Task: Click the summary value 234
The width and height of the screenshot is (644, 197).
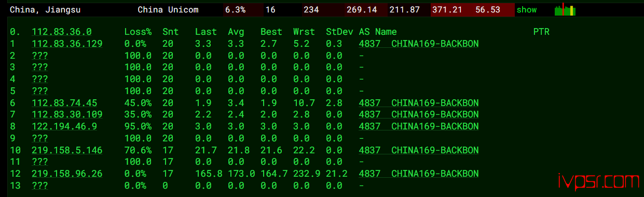Action: [x=311, y=10]
